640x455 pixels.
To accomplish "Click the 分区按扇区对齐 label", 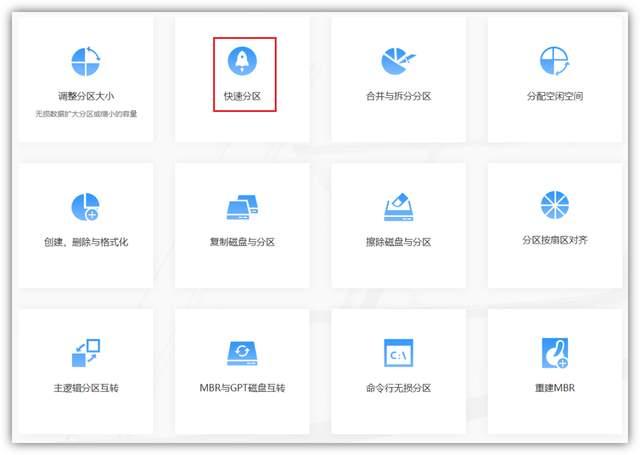I will coord(555,240).
